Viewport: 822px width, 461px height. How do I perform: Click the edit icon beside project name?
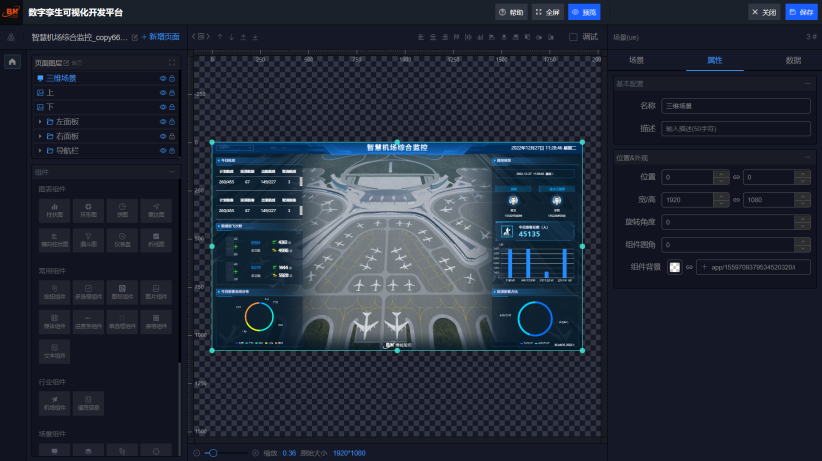pyautogui.click(x=135, y=36)
